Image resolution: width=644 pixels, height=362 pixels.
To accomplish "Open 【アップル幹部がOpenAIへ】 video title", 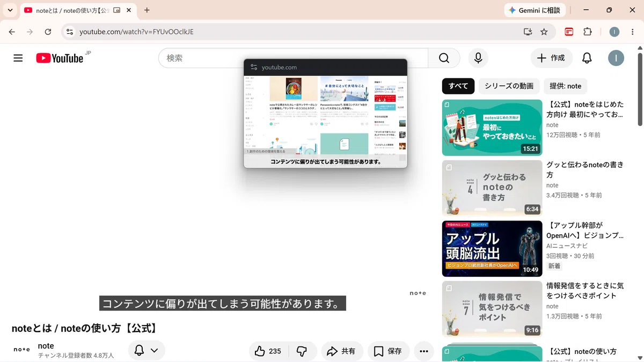I will tap(585, 231).
